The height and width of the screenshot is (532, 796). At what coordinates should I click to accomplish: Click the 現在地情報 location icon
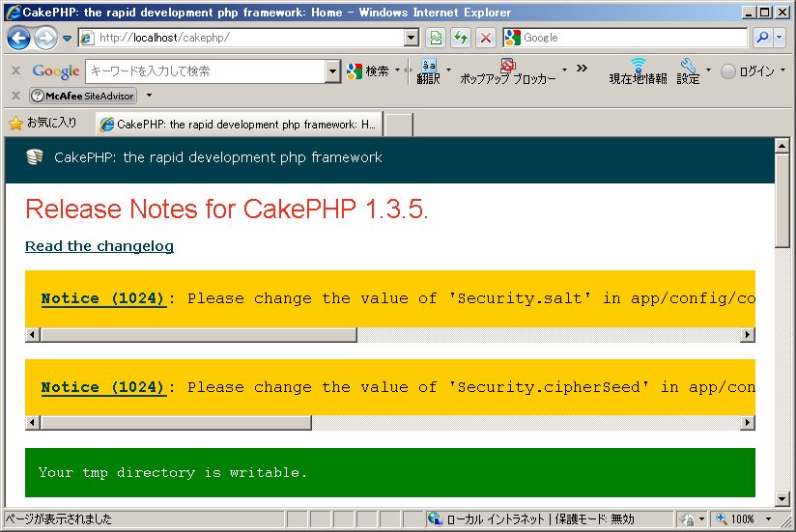click(x=639, y=71)
